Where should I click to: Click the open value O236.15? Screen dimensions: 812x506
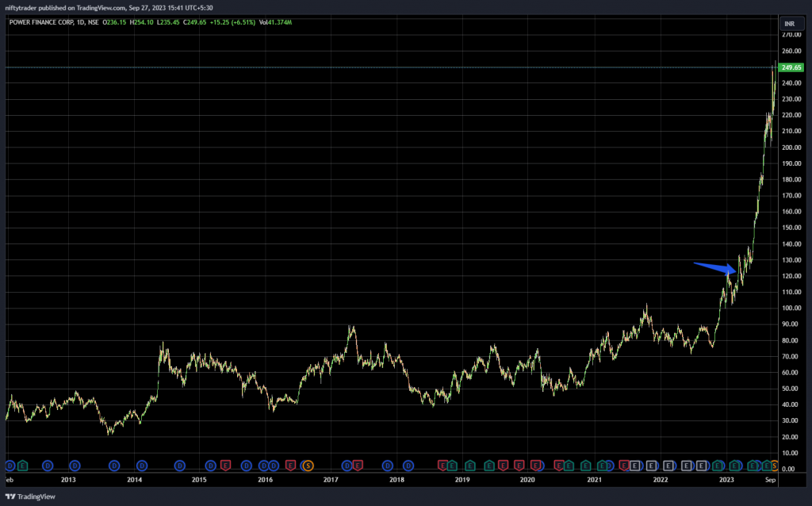click(114, 22)
